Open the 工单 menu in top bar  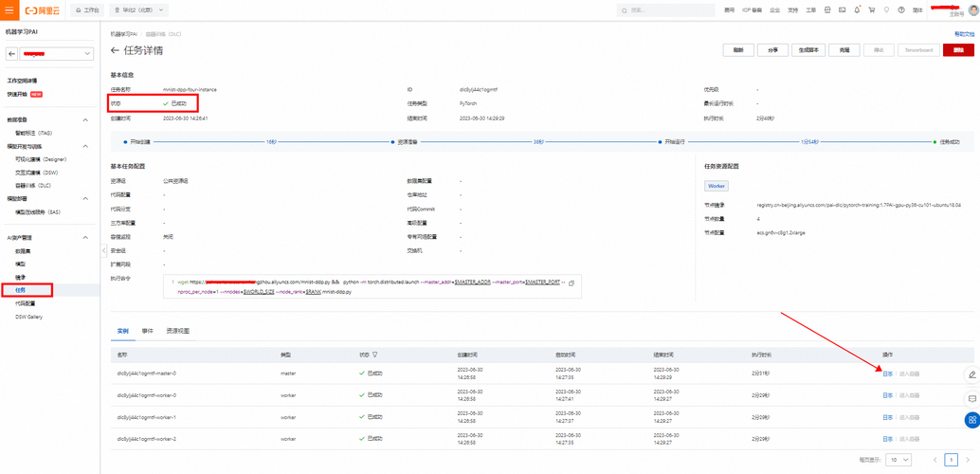(x=810, y=10)
